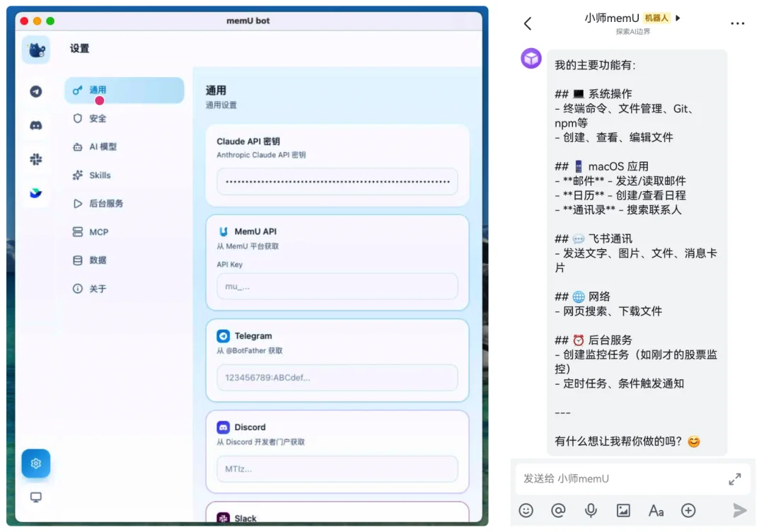Open the 关于 page in settings
764x532 pixels.
coord(96,289)
